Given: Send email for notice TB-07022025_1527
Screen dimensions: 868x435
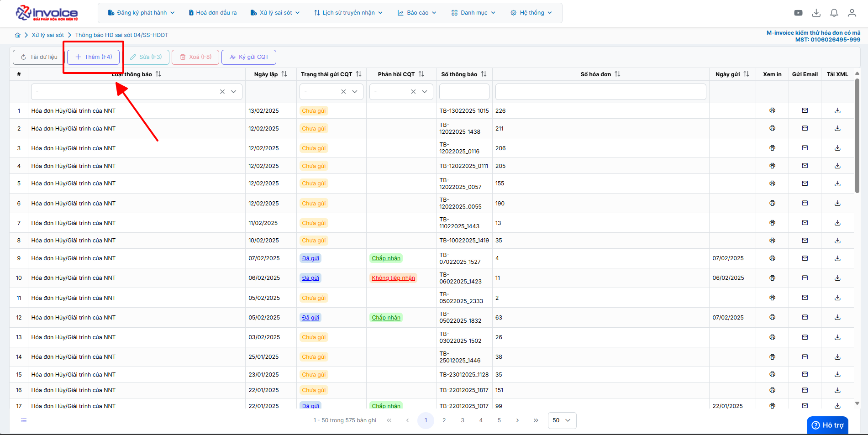Looking at the screenshot, I should (x=805, y=258).
